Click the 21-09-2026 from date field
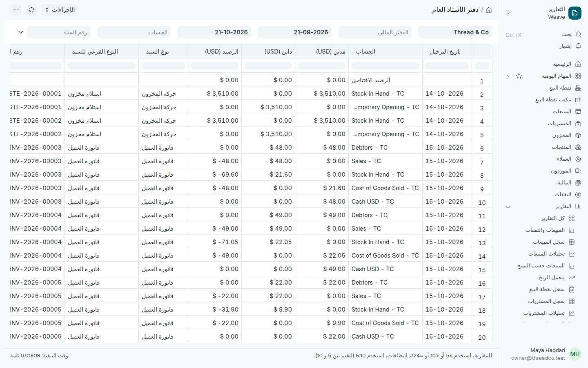This screenshot has height=368, width=588. click(x=294, y=32)
